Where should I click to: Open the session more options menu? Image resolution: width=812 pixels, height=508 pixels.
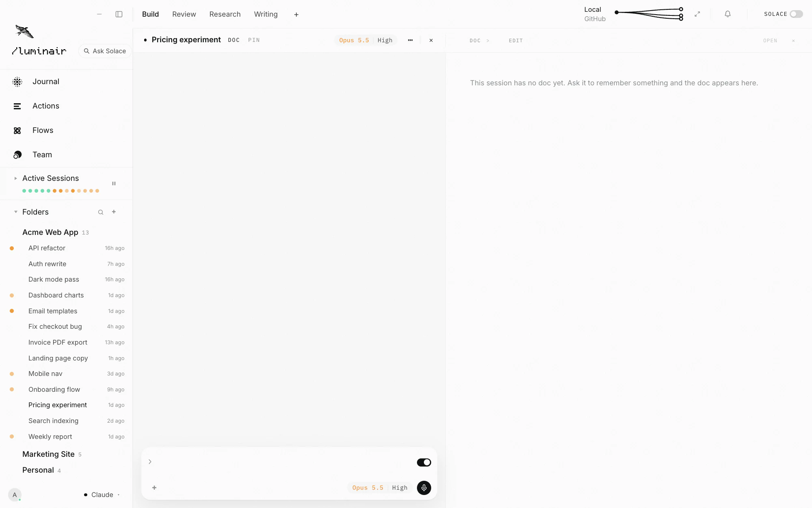(x=410, y=40)
